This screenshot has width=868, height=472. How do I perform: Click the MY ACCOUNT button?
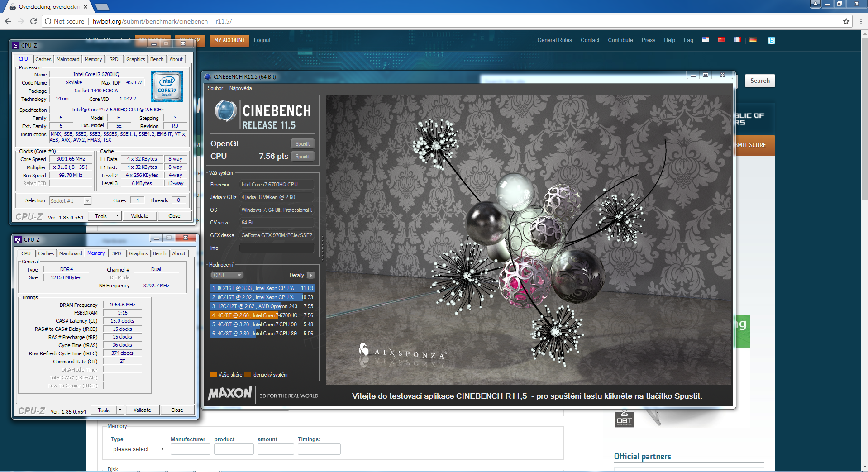229,40
